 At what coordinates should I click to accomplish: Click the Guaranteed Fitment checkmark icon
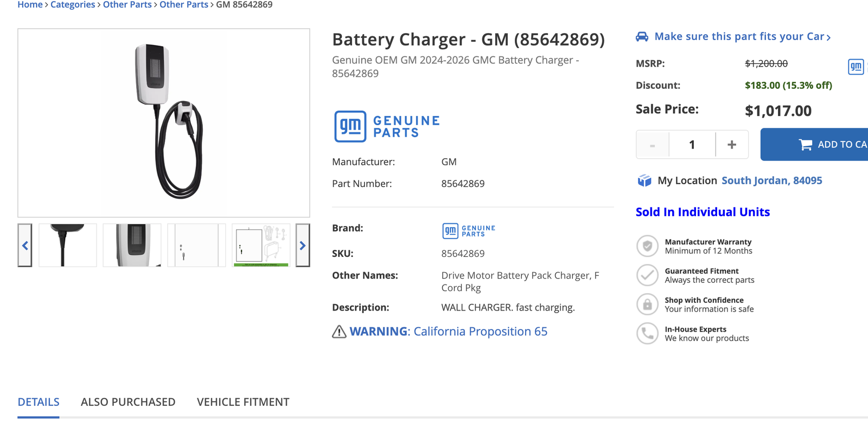[647, 275]
